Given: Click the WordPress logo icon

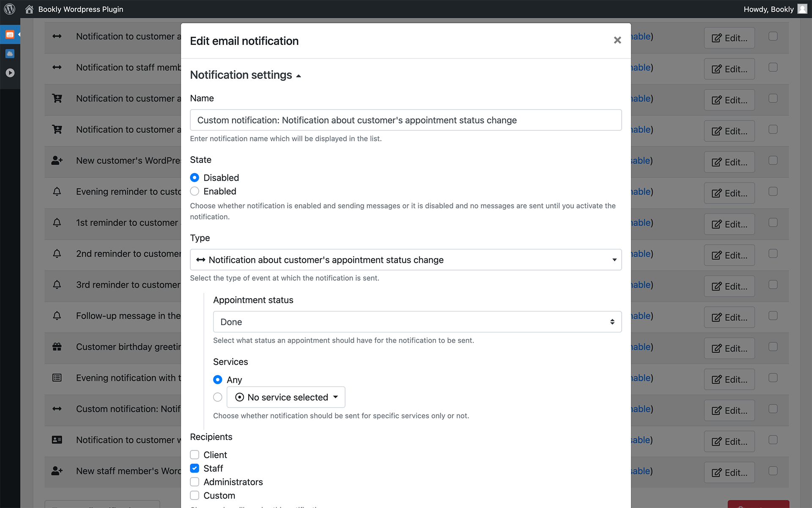Looking at the screenshot, I should click(x=9, y=9).
